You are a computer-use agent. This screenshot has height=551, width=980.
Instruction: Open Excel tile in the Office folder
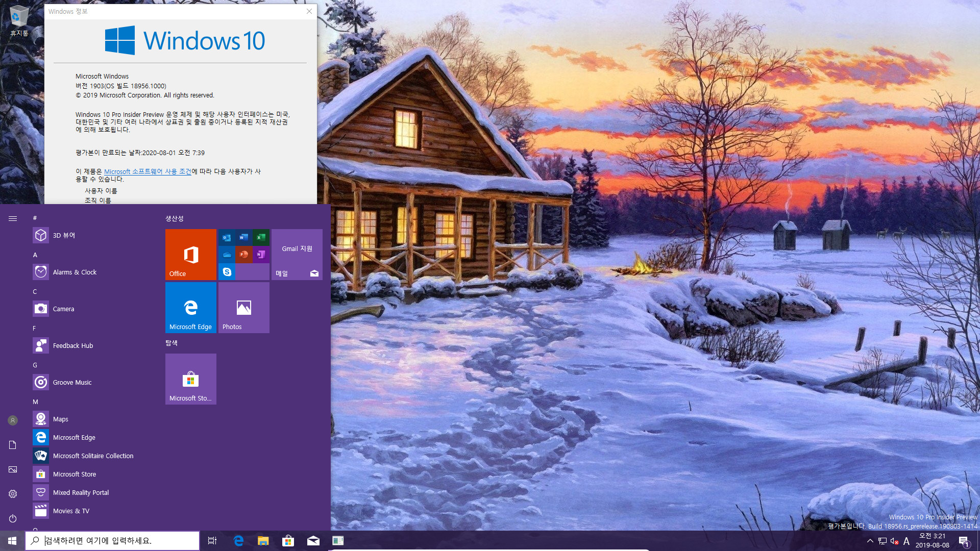coord(261,237)
